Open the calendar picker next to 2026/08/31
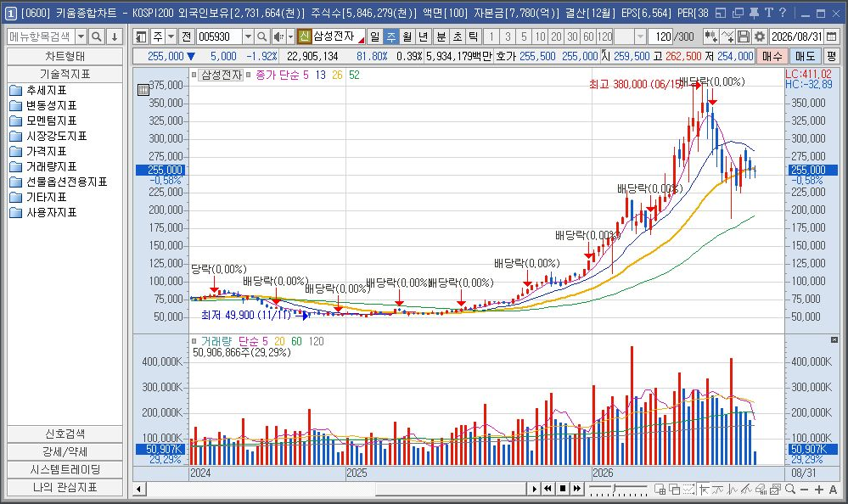Image resolution: width=848 pixels, height=504 pixels. (x=831, y=36)
